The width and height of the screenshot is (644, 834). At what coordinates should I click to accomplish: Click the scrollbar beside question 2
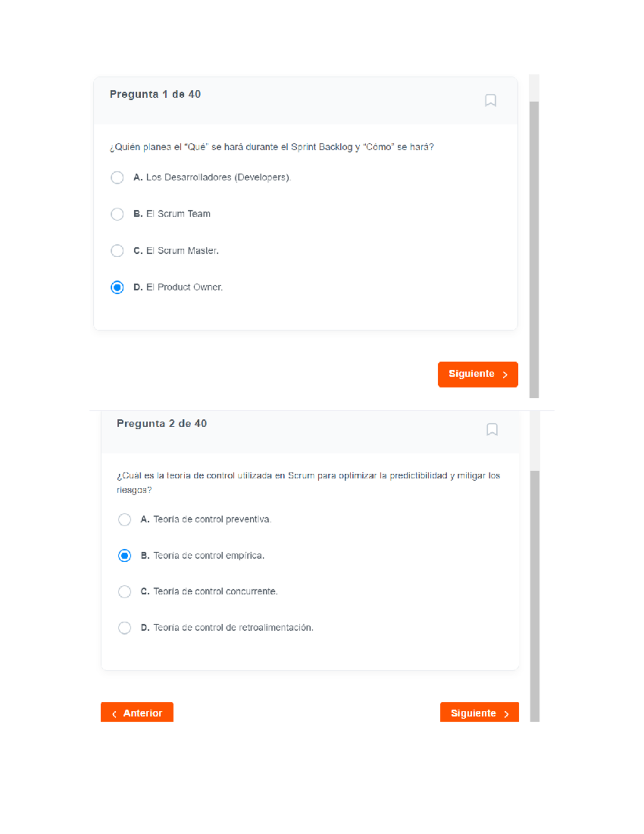pyautogui.click(x=535, y=591)
